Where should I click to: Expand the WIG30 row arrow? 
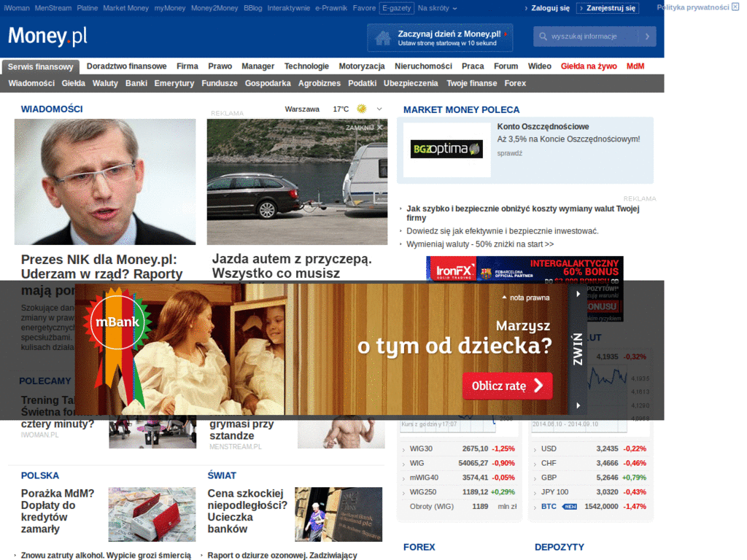coord(403,449)
